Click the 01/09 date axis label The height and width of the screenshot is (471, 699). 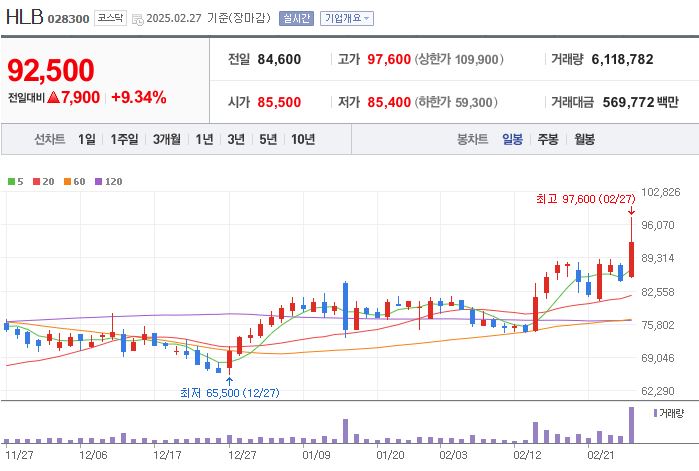tap(316, 455)
